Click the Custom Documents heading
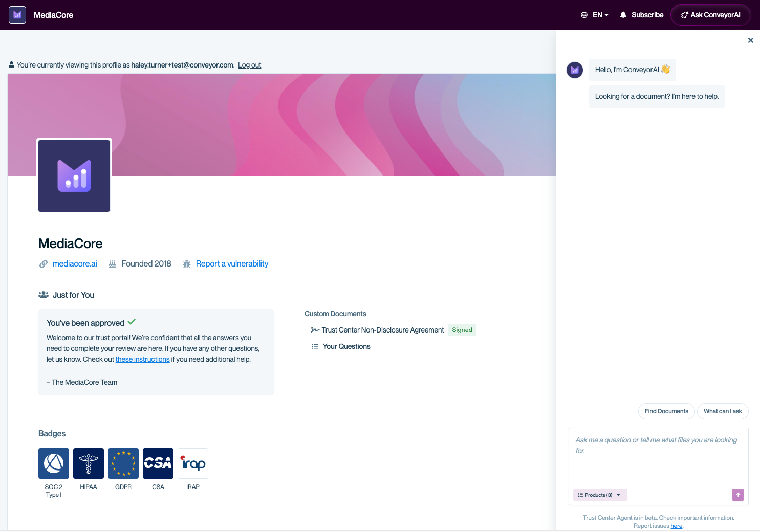This screenshot has width=760, height=532. pos(335,314)
